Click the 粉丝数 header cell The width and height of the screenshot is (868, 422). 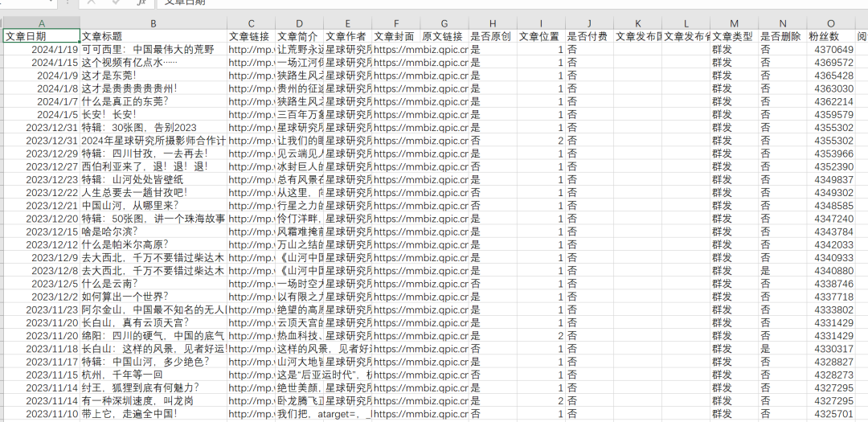[x=832, y=36]
